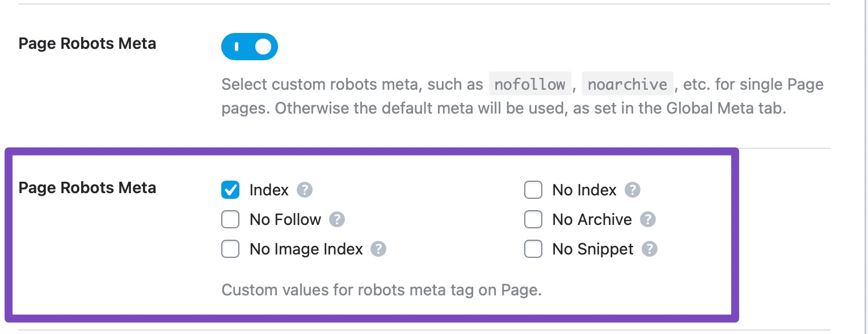This screenshot has width=868, height=334.
Task: Click the custom values description text
Action: pos(381,290)
